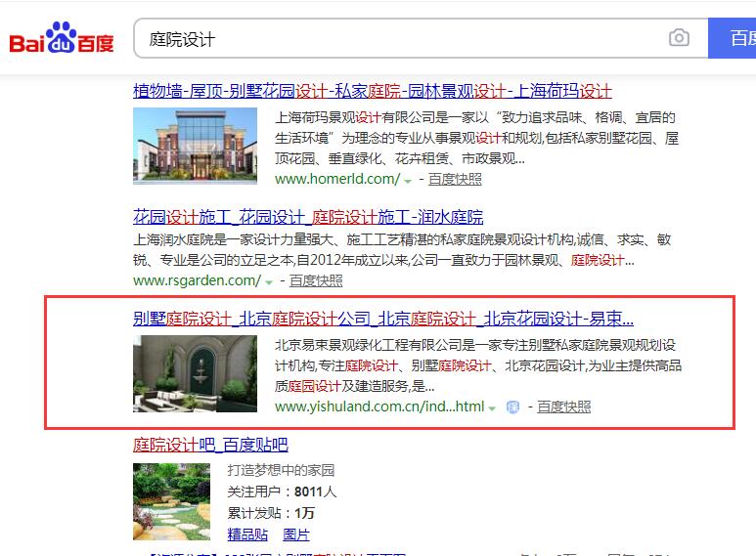Click the verification badge beside yishuland URL
The width and height of the screenshot is (756, 556).
(512, 407)
